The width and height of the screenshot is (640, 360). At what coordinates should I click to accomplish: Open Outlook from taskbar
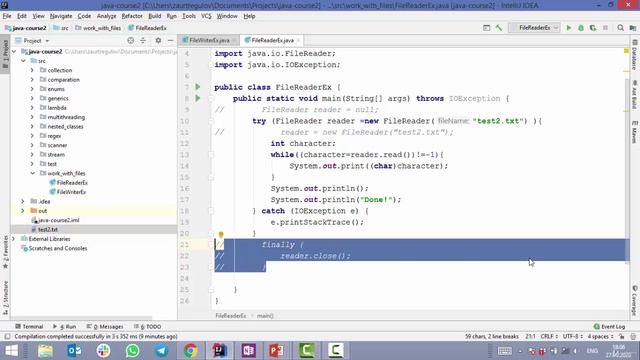tap(74, 351)
